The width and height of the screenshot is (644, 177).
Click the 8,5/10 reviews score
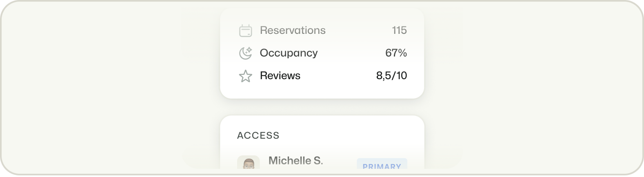[x=391, y=76]
